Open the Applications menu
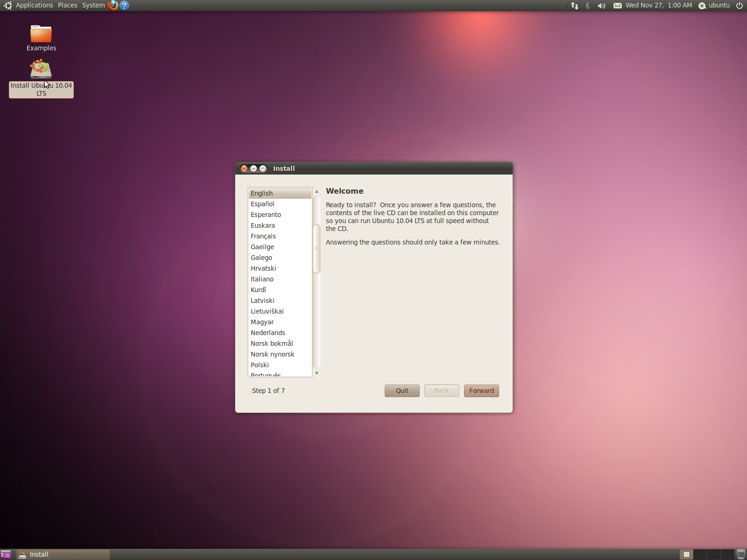 click(x=35, y=5)
